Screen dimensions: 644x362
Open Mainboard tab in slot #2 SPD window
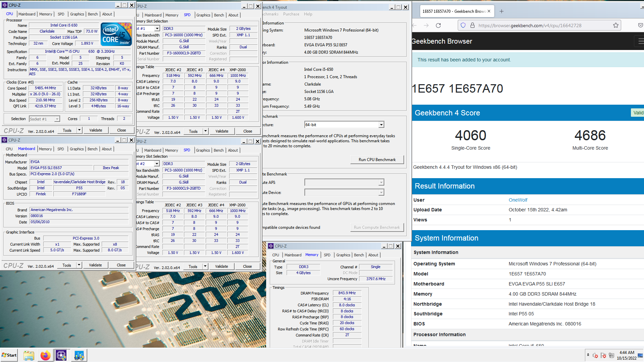pos(153,150)
